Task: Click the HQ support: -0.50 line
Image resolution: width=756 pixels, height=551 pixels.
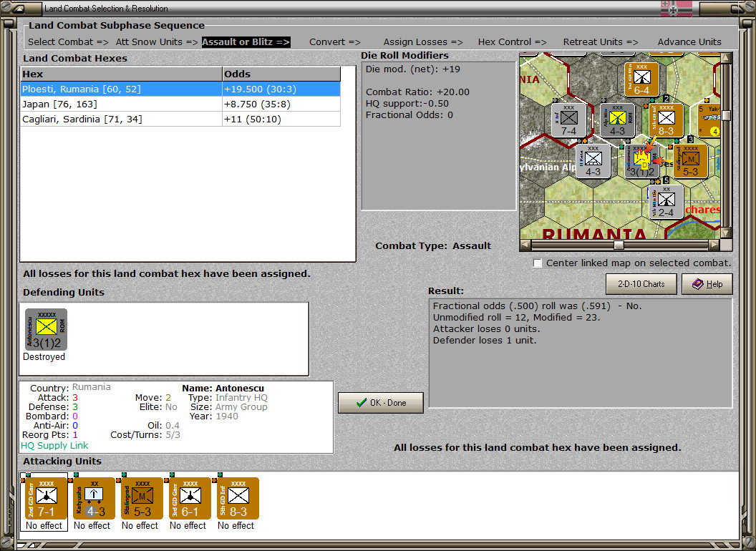Action: pyautogui.click(x=407, y=104)
